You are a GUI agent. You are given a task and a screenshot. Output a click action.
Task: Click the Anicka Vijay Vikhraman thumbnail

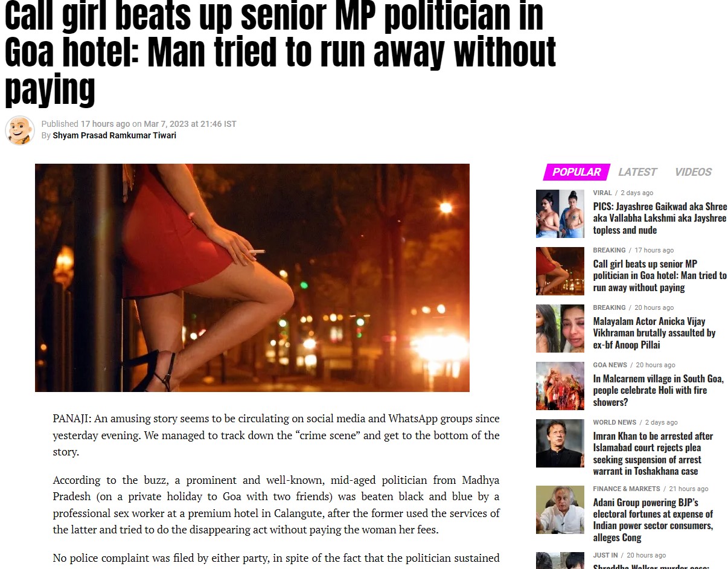click(560, 329)
